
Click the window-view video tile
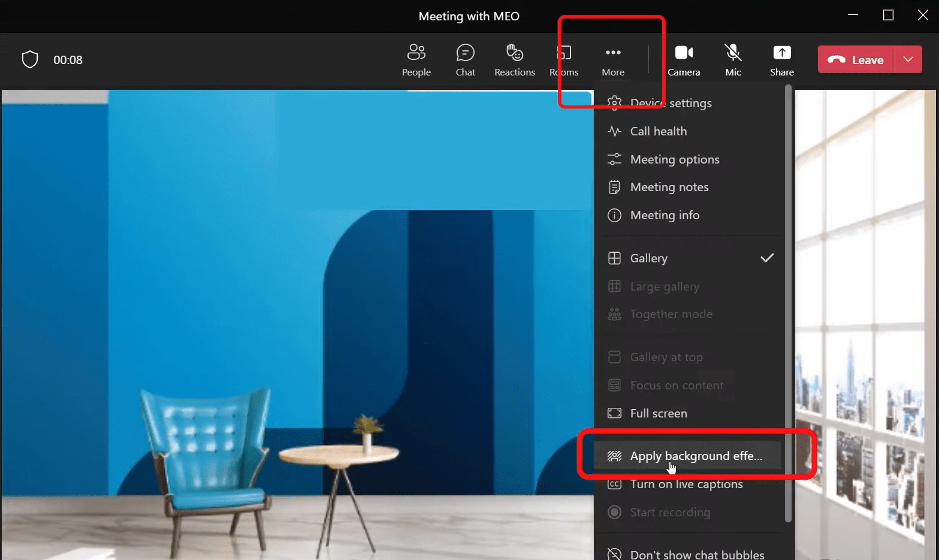865,325
